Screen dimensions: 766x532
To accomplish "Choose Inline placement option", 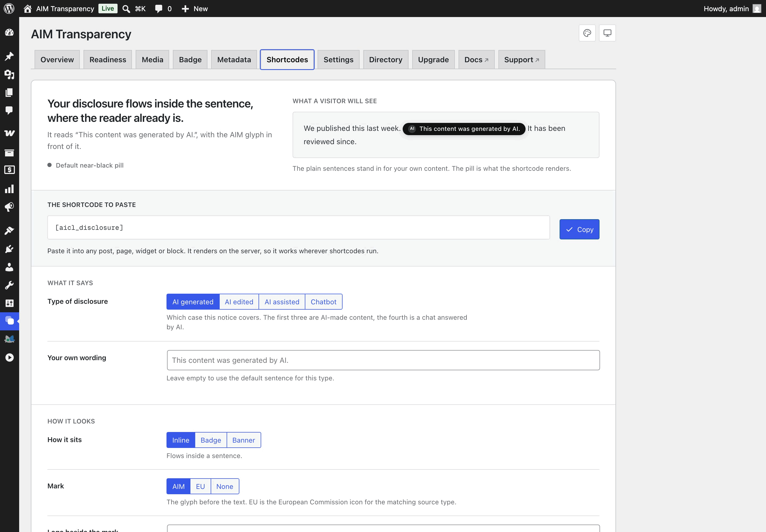I will pos(181,440).
